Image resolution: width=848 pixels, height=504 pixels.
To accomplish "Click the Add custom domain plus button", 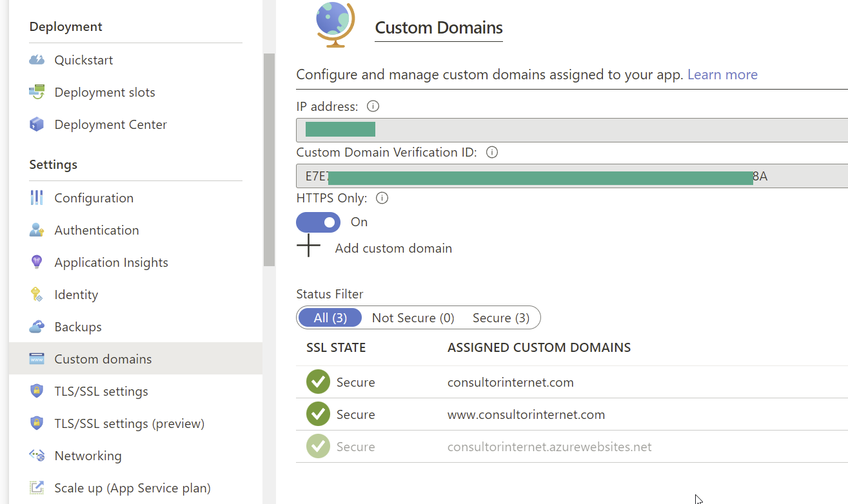I will pyautogui.click(x=309, y=246).
